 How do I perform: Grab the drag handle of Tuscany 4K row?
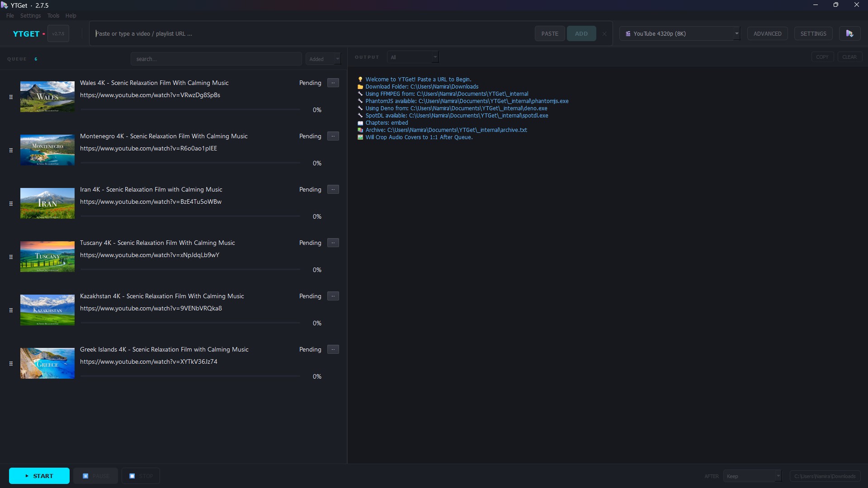(x=11, y=257)
